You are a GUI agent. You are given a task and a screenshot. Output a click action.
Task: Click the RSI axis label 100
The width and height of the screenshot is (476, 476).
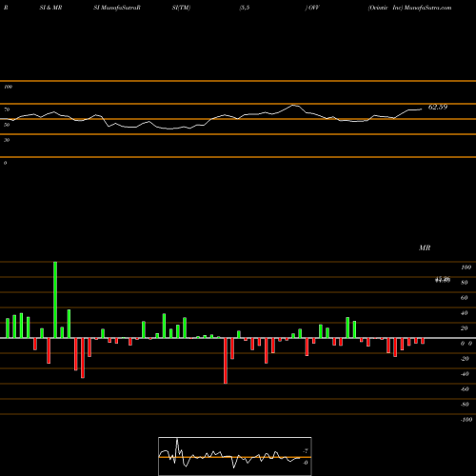pos(8,87)
